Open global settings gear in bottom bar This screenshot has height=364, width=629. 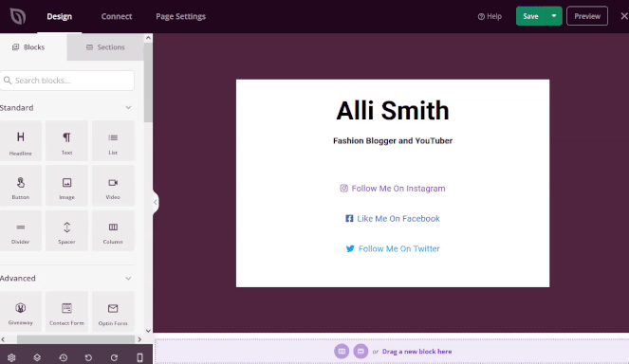click(x=11, y=357)
